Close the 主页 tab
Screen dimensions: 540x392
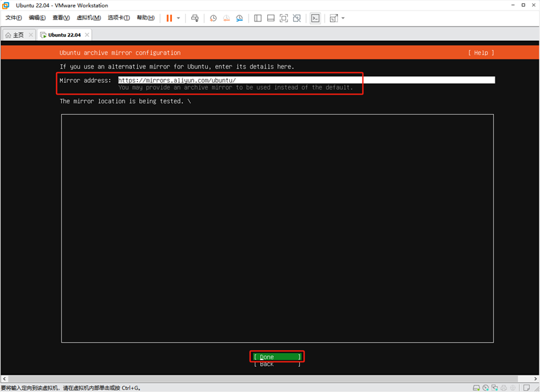point(31,35)
